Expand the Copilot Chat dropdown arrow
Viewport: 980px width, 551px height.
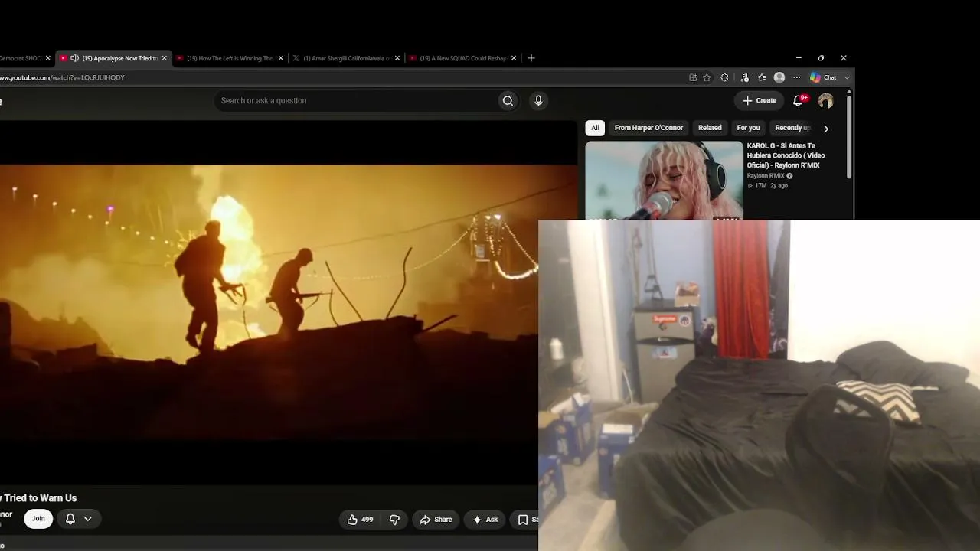click(847, 77)
